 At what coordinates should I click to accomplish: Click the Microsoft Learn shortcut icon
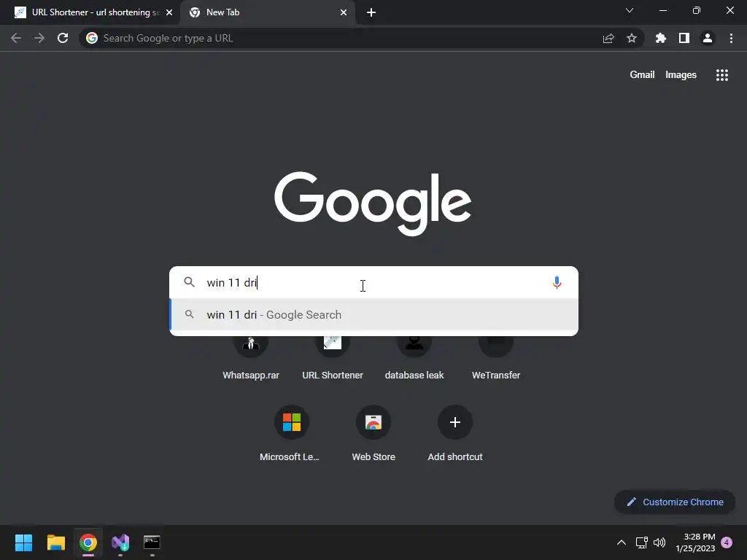(x=292, y=422)
